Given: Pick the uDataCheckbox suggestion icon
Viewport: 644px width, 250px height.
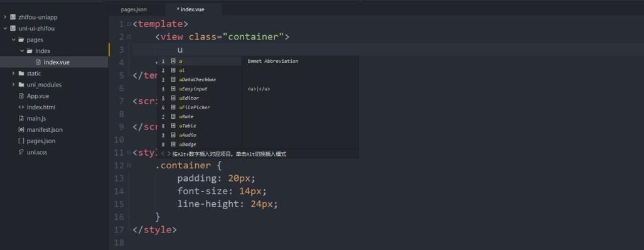Looking at the screenshot, I should click(x=173, y=79).
